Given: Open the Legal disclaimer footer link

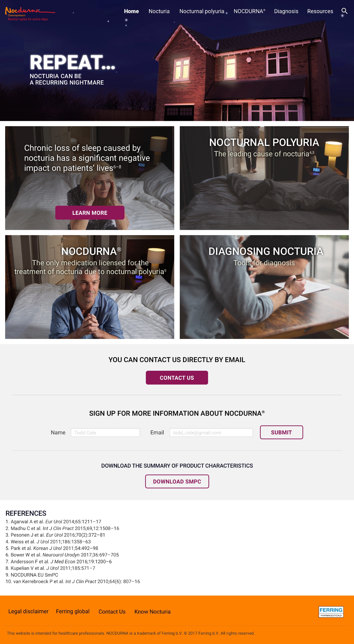Looking at the screenshot, I should [x=28, y=611].
